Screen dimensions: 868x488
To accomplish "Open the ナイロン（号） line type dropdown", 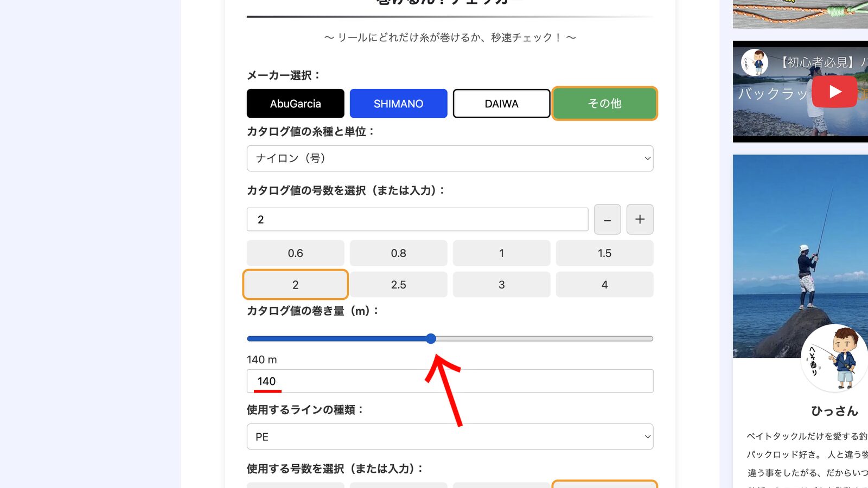I will click(x=450, y=158).
